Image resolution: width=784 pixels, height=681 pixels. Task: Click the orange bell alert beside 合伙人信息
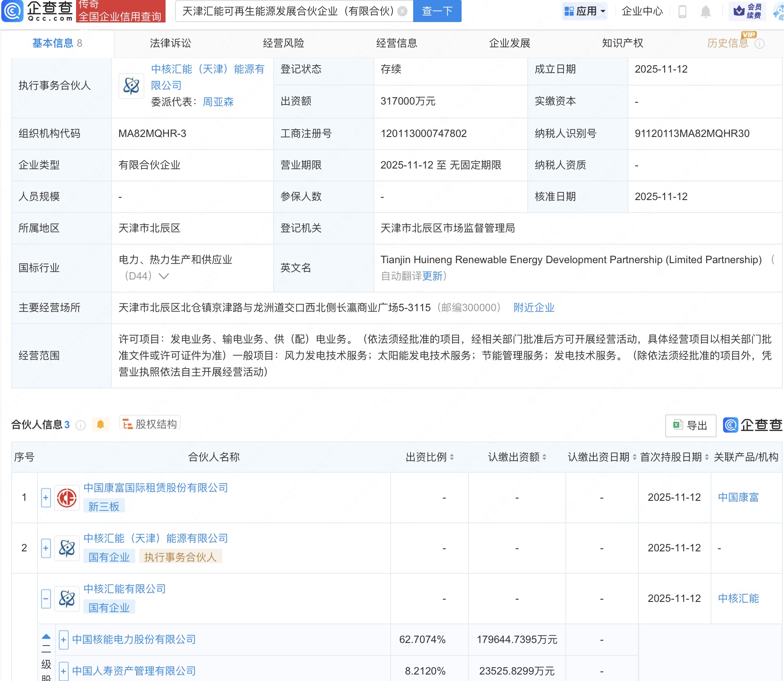click(101, 424)
